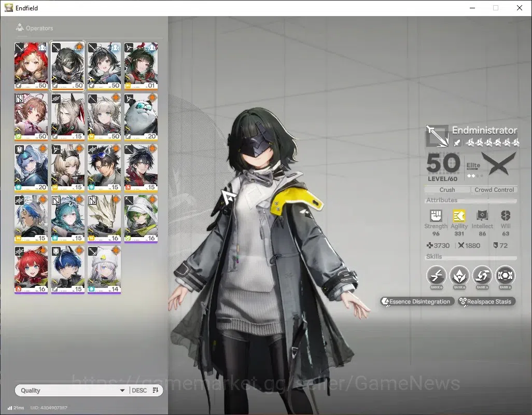The height and width of the screenshot is (415, 532).
Task: Click the fire element icon on red-haired card
Action: [x=18, y=289]
